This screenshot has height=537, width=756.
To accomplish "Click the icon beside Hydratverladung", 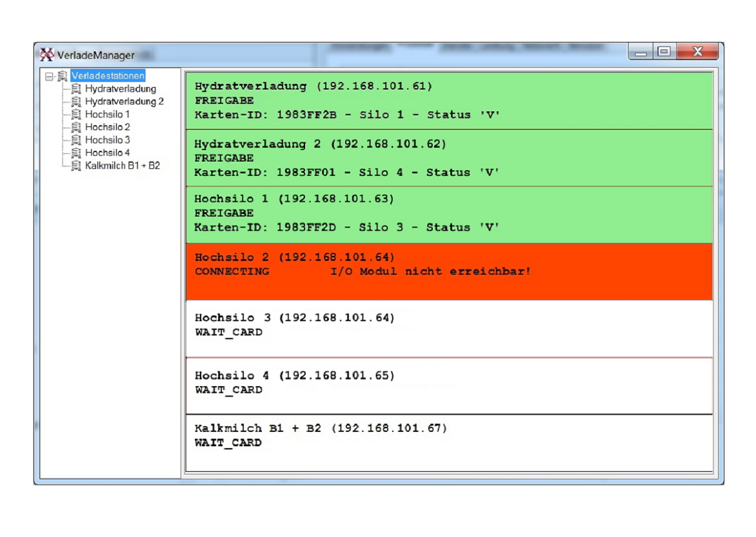I will [76, 89].
